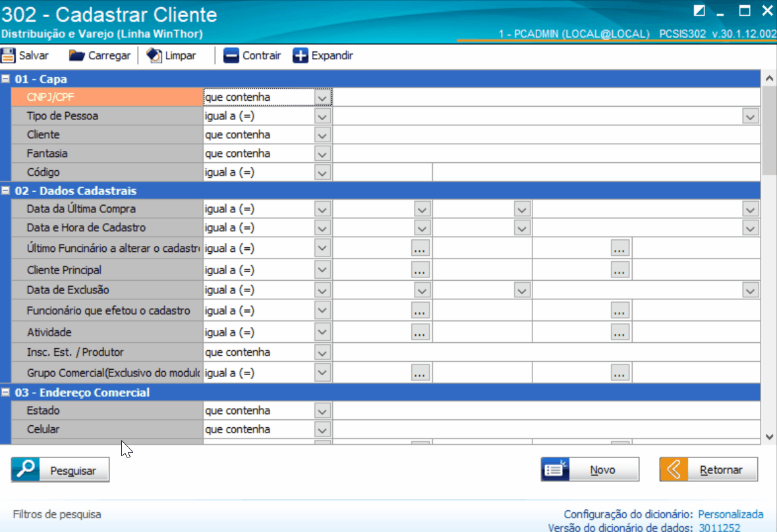Click the Pesquisar button
Screen dimensions: 777x532
[61, 469]
